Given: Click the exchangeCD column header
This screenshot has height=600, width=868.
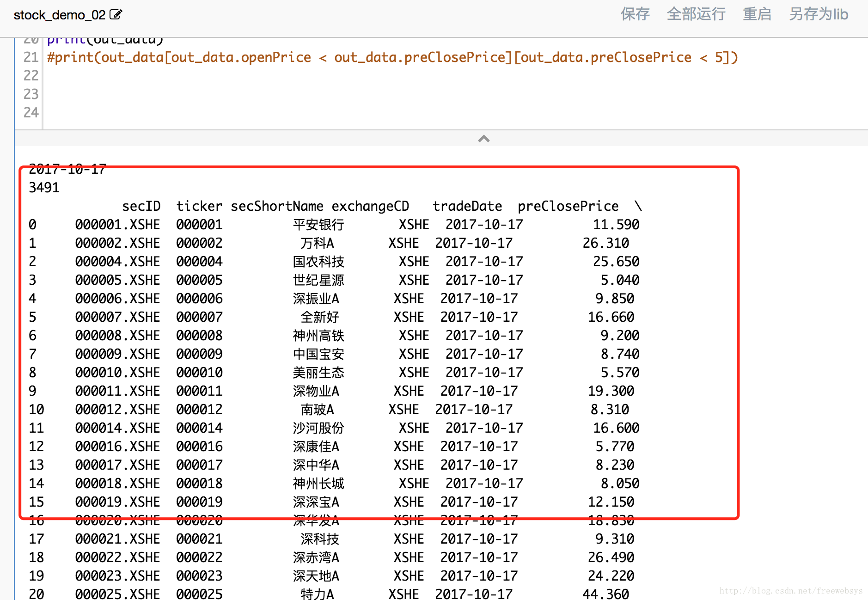Looking at the screenshot, I should point(370,206).
